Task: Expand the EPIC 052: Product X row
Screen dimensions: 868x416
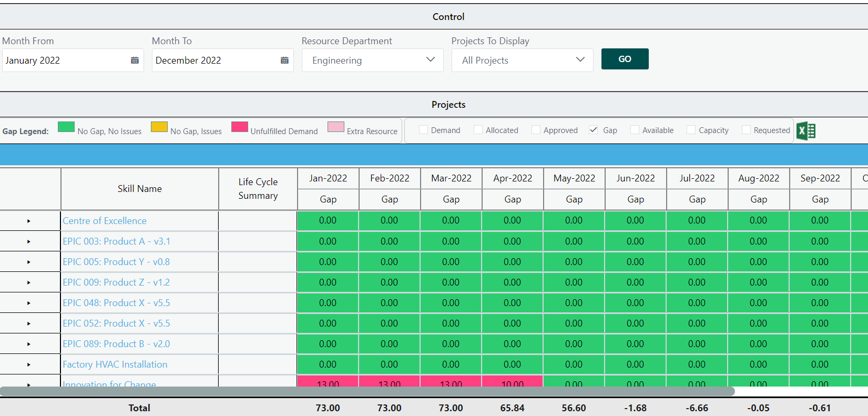Action: [29, 324]
